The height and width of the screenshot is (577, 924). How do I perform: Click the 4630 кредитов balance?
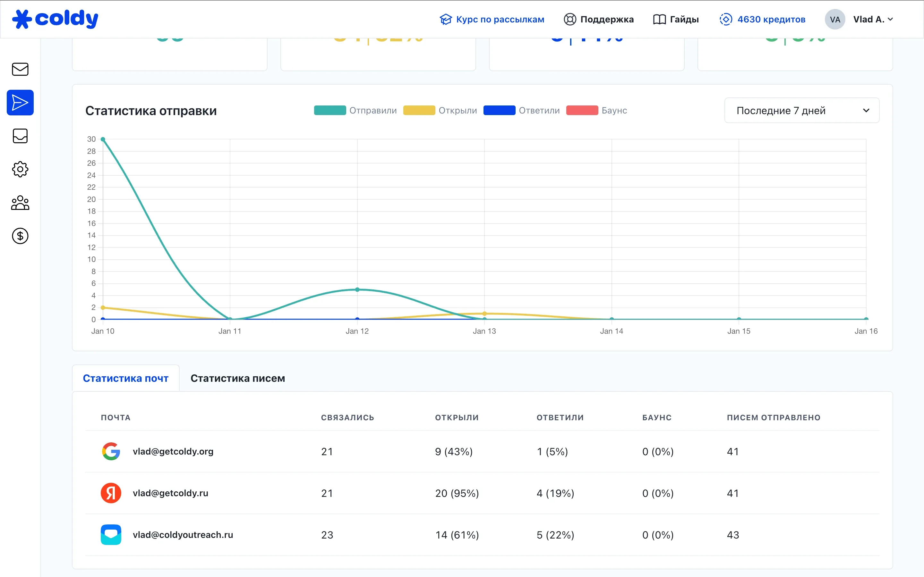[763, 20]
